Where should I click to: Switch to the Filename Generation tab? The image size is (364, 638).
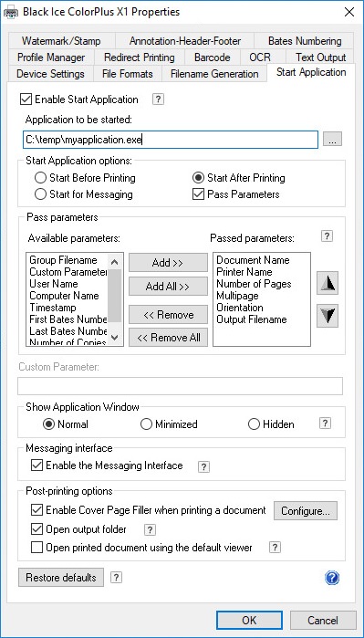pos(214,74)
